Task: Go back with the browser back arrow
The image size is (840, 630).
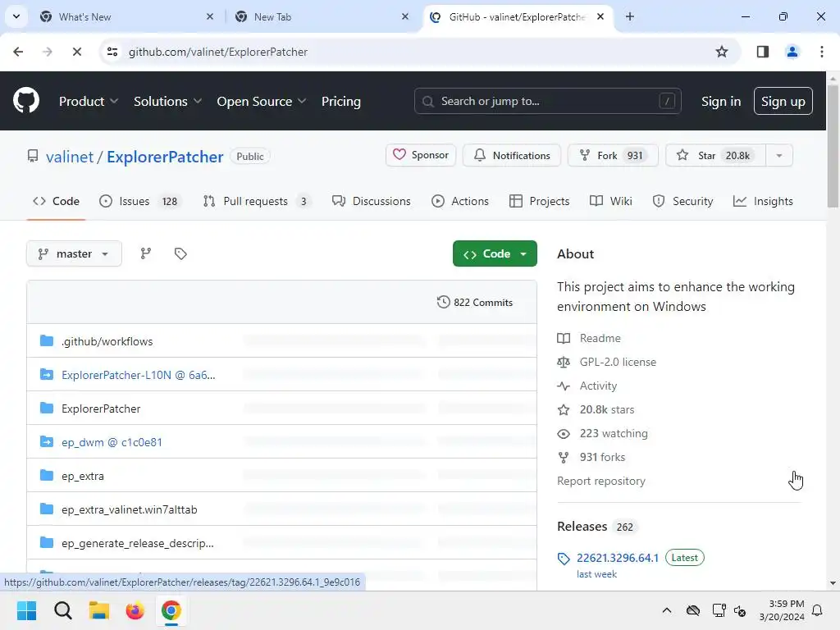Action: coord(18,52)
